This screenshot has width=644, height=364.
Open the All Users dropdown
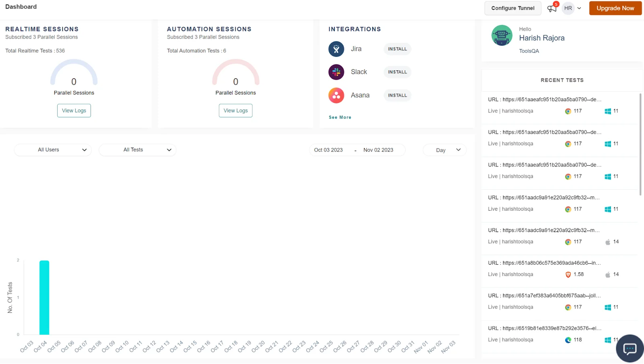[x=52, y=150]
